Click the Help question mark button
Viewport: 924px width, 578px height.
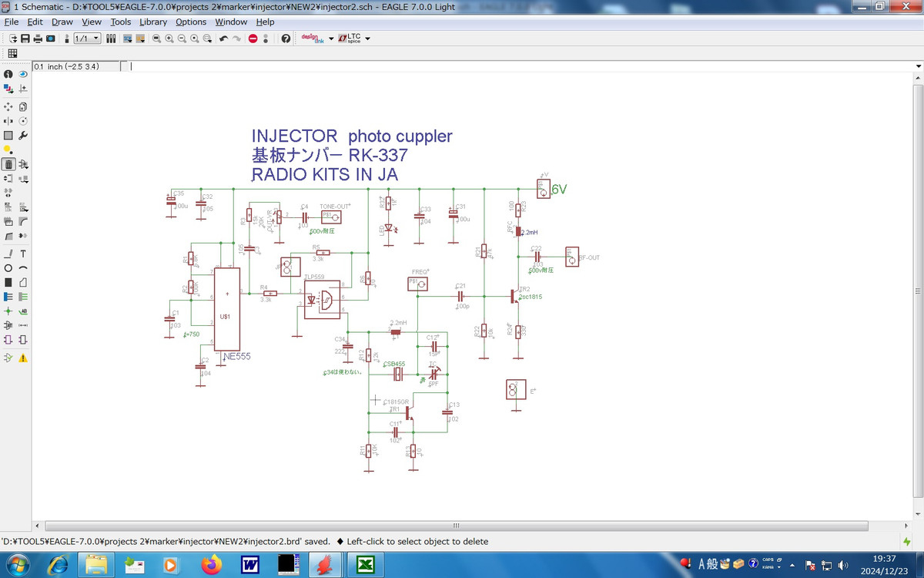click(286, 39)
